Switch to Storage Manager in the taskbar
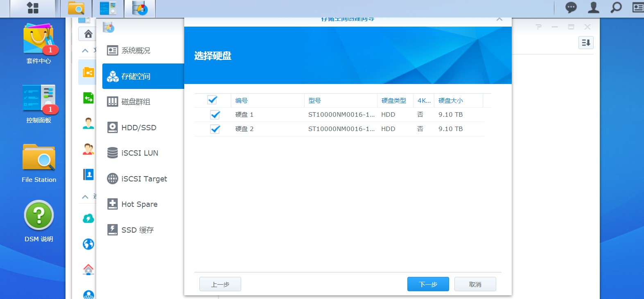Viewport: 644px width, 299px height. (x=140, y=8)
